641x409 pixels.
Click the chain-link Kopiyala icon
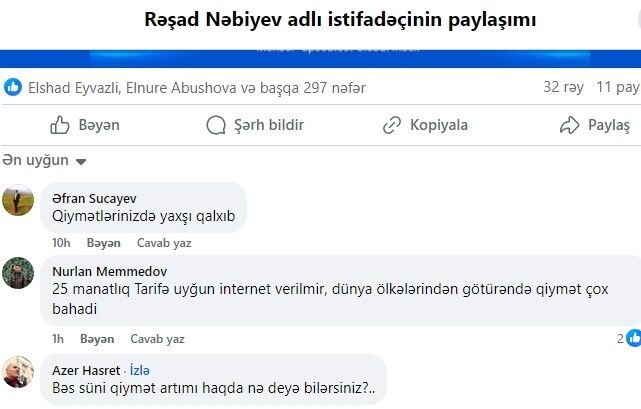coord(392,125)
